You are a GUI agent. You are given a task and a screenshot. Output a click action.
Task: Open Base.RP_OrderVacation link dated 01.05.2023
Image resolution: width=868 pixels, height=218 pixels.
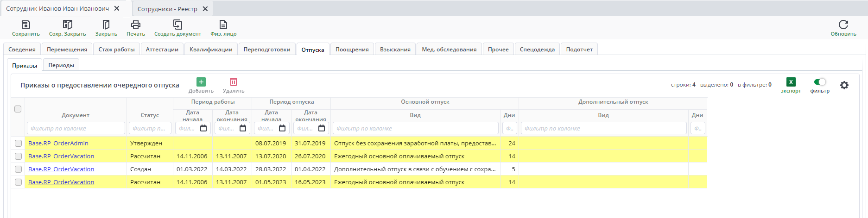[61, 182]
